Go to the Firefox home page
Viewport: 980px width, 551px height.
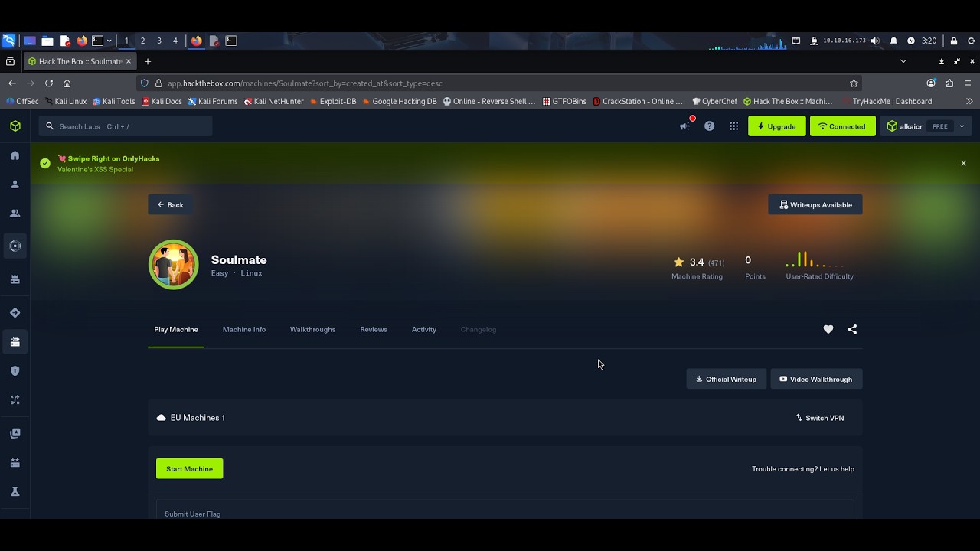(67, 83)
